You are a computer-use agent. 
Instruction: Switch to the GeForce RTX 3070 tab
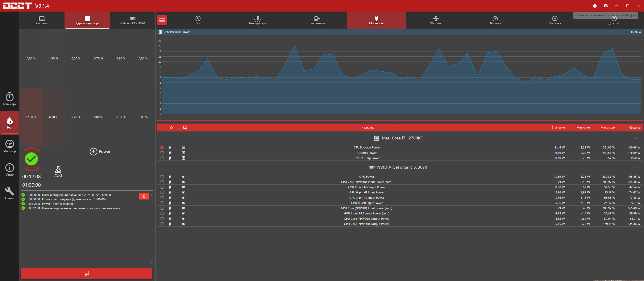coord(133,20)
